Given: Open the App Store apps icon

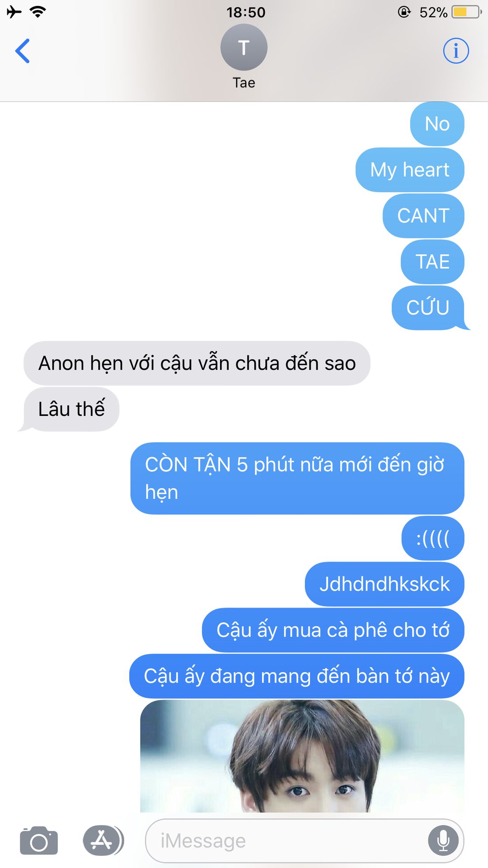Looking at the screenshot, I should tap(103, 840).
